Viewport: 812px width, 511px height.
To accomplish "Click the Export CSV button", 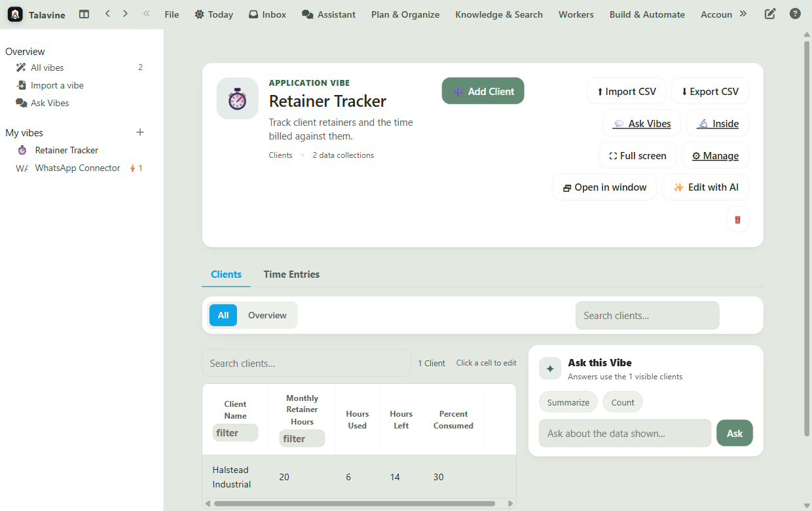I will click(x=710, y=91).
